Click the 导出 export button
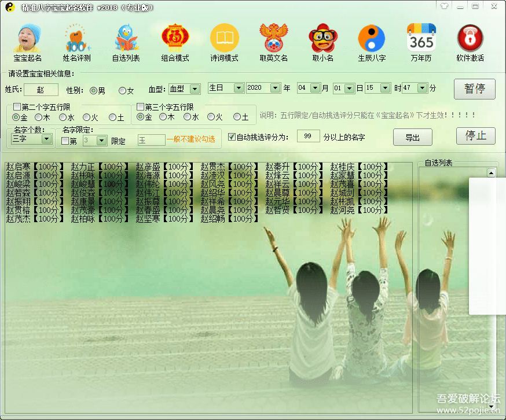Viewport: 506px width, 420px height. pos(413,137)
